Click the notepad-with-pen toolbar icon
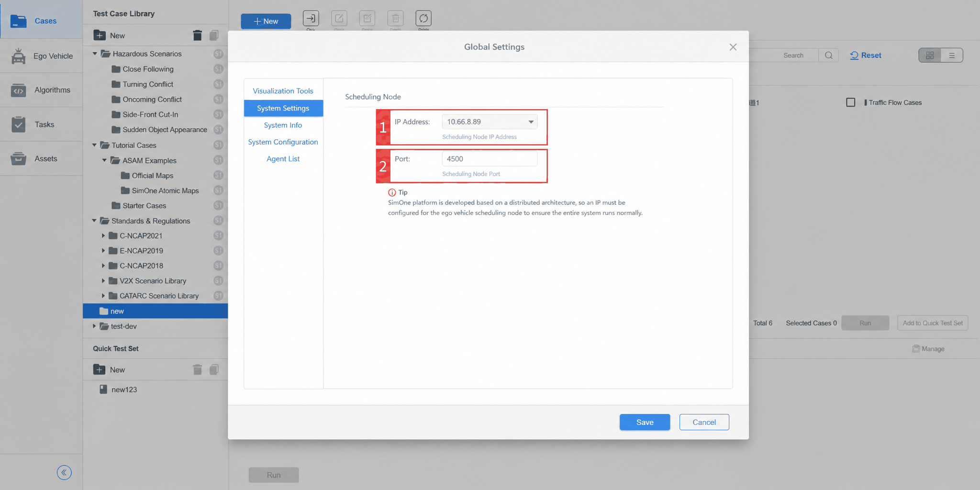Viewport: 980px width, 490px height. (x=367, y=19)
